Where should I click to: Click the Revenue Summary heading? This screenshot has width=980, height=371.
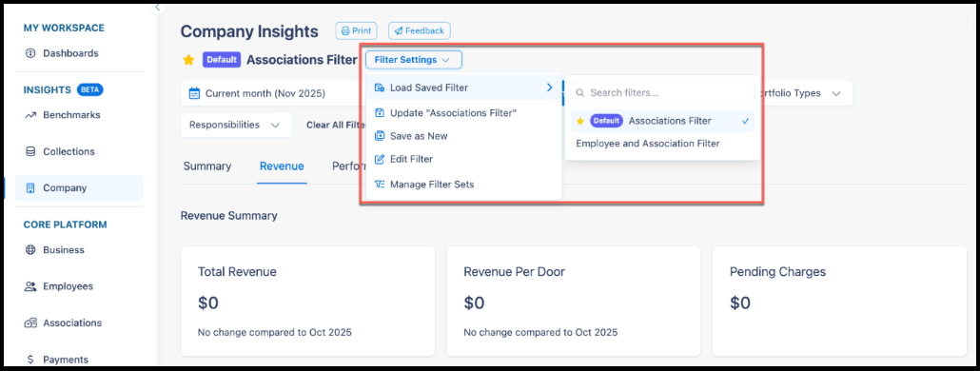[x=228, y=216]
